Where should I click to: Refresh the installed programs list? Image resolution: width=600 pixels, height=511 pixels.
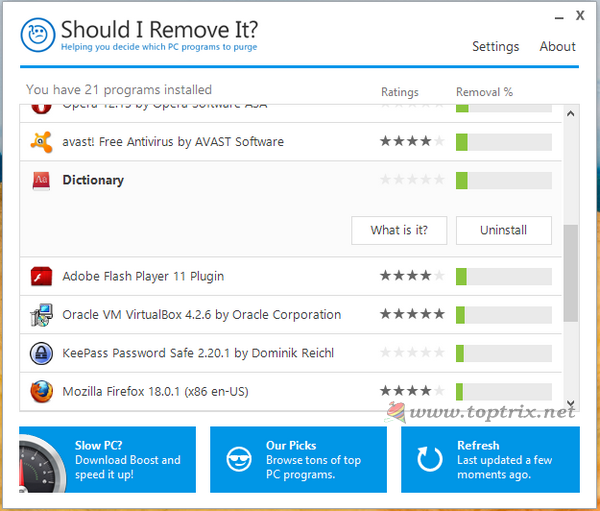tap(490, 459)
